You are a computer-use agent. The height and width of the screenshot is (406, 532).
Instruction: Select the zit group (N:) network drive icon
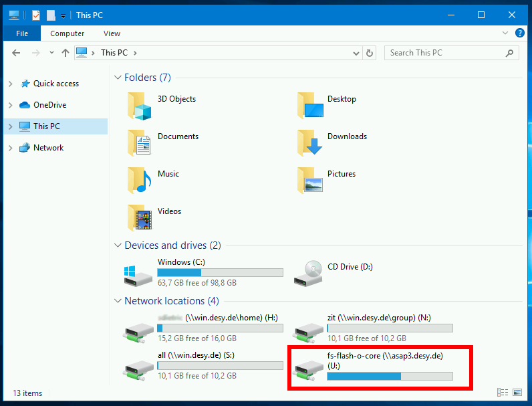307,332
